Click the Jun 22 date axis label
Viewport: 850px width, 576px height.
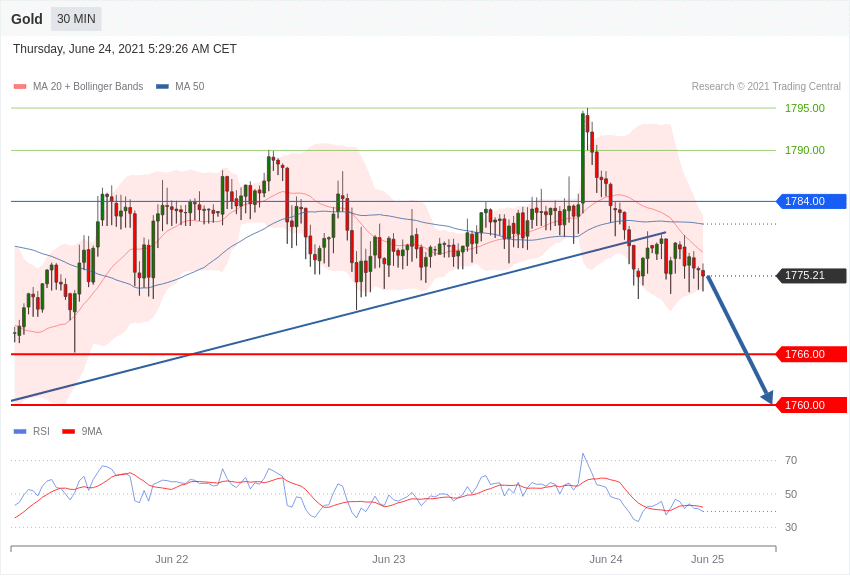click(x=172, y=559)
